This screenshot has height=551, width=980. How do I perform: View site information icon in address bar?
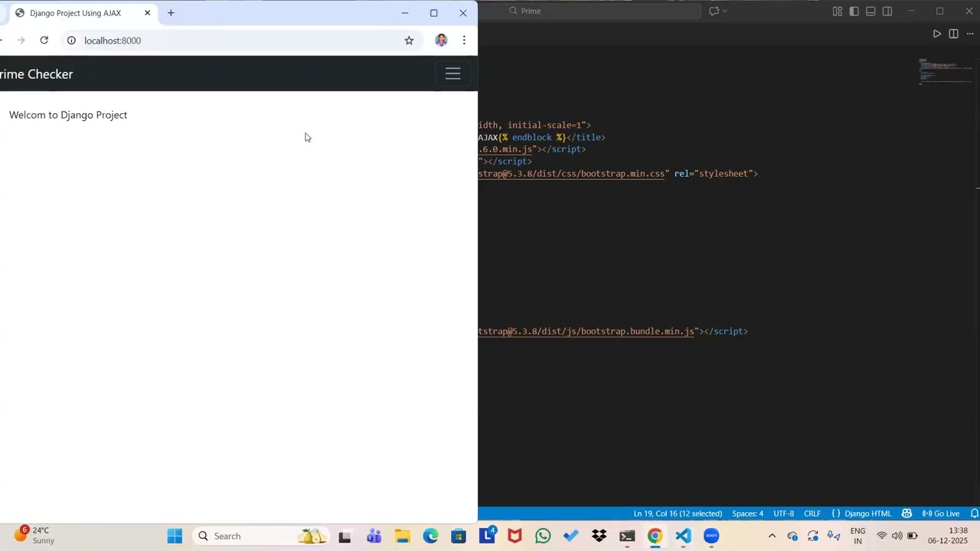[x=71, y=41]
